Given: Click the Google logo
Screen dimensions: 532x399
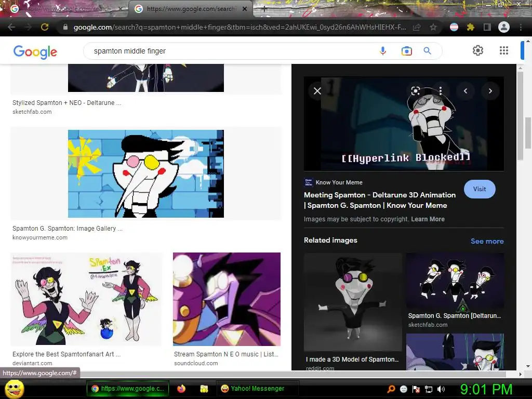Looking at the screenshot, I should pos(35,51).
